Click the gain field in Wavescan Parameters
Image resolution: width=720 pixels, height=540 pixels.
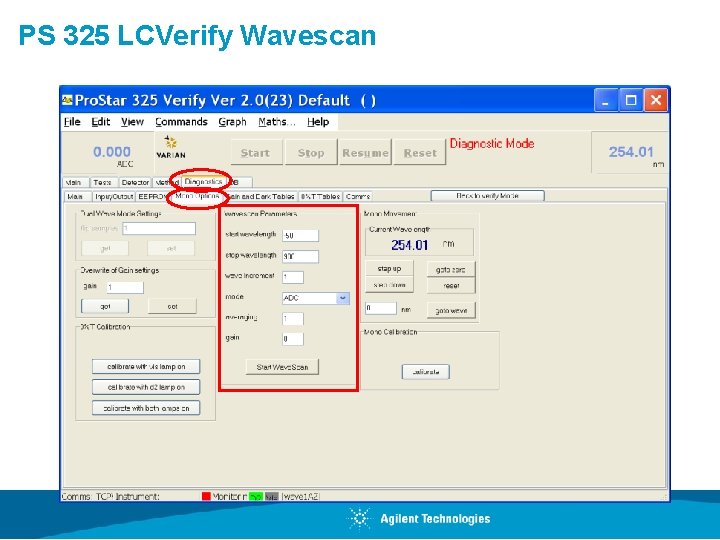(293, 339)
